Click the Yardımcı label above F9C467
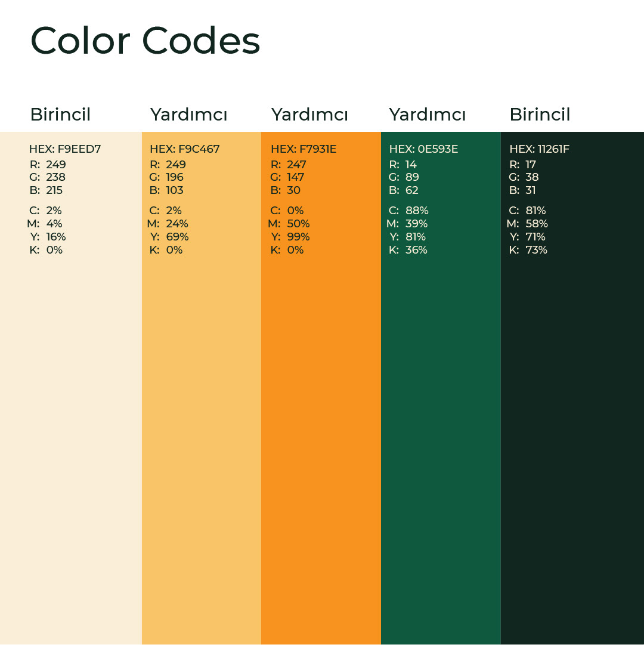The height and width of the screenshot is (645, 644). point(188,115)
